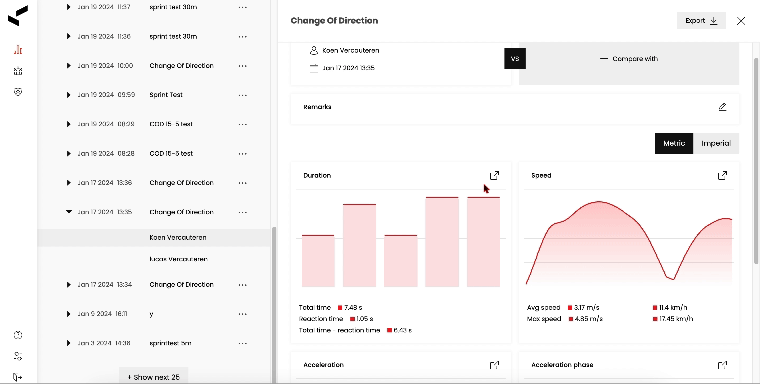
Task: Pop out the Acceleration chart
Action: coord(494,365)
